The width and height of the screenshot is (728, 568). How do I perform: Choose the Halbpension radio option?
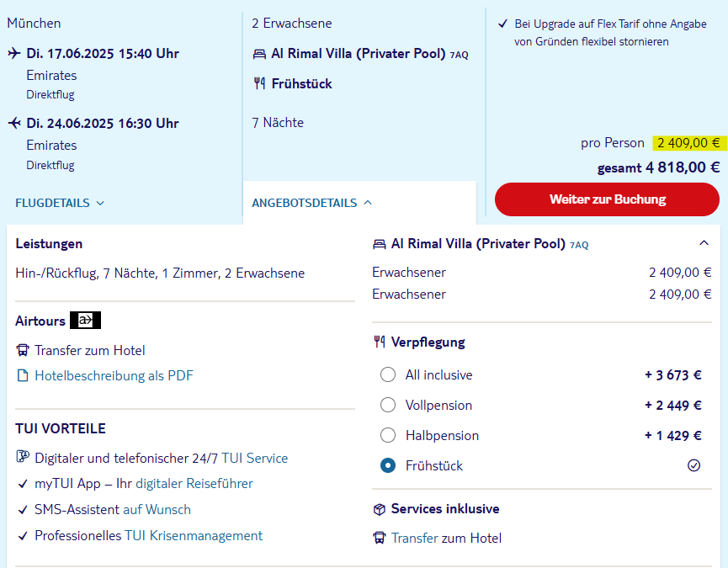pyautogui.click(x=388, y=435)
